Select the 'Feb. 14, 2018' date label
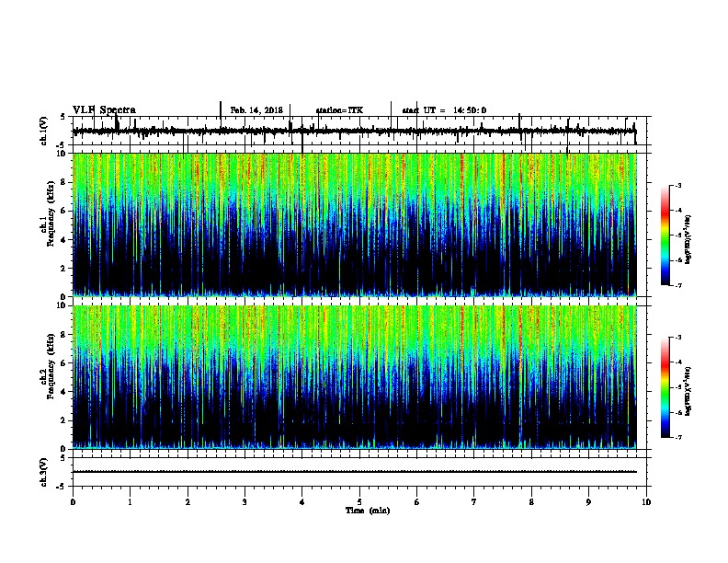The height and width of the screenshot is (563, 728). (256, 110)
